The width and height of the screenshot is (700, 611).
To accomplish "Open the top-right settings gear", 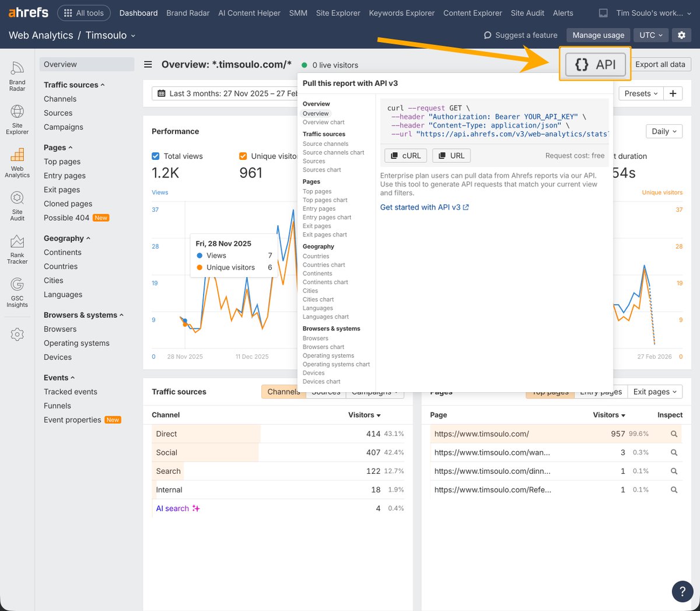I will tap(681, 35).
